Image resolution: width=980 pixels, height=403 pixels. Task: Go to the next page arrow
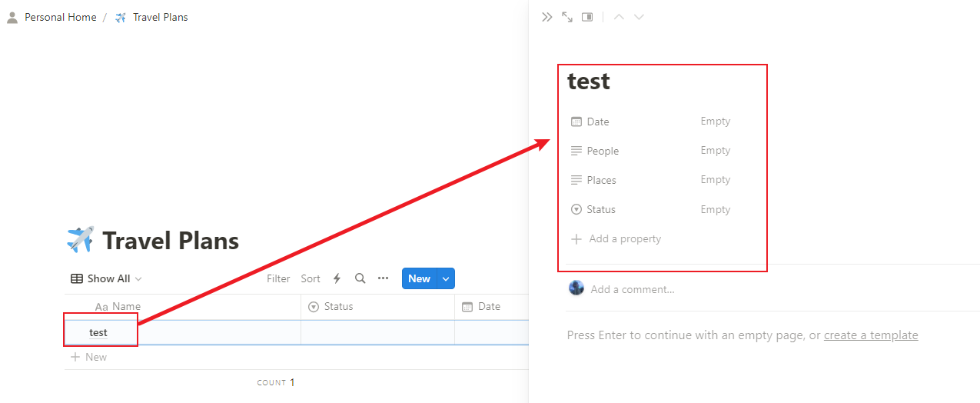point(639,17)
